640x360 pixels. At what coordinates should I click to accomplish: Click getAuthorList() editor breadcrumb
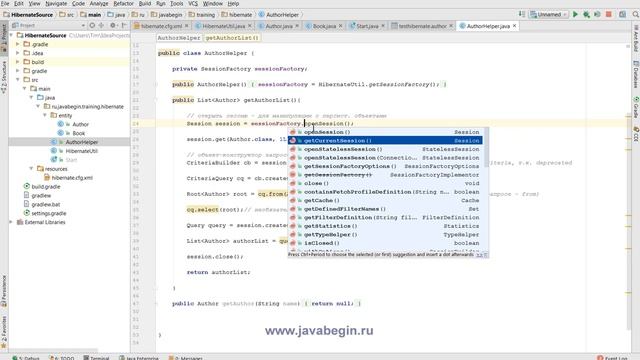(232, 38)
